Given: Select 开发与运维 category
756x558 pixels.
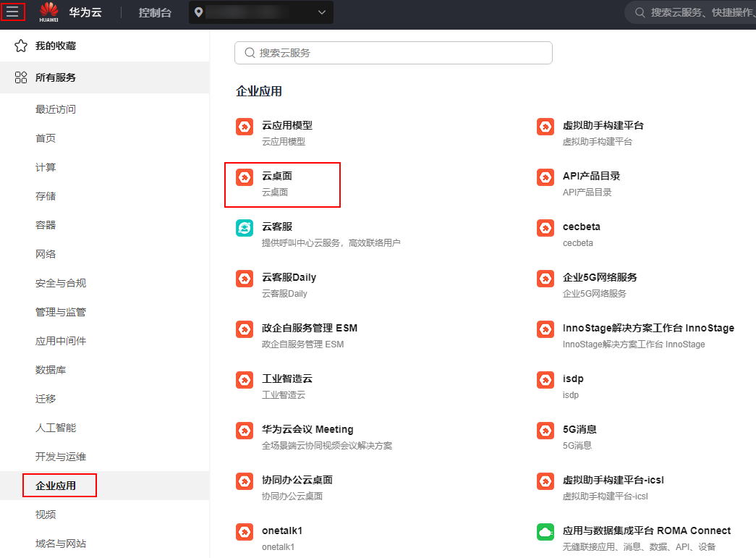Looking at the screenshot, I should (61, 457).
